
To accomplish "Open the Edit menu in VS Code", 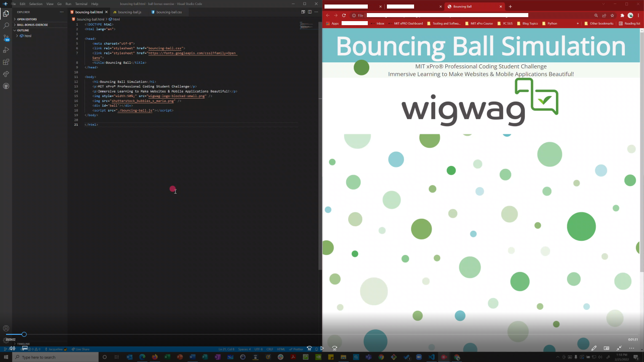I will [23, 4].
